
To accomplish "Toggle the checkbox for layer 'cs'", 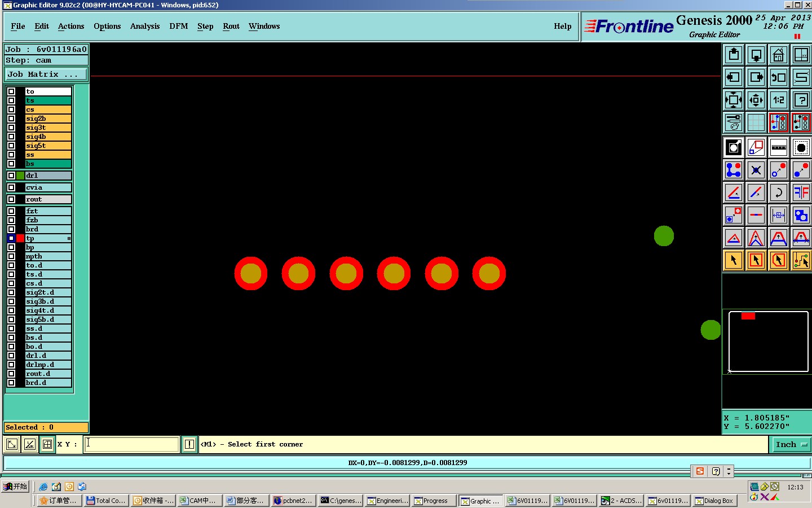I will (11, 110).
